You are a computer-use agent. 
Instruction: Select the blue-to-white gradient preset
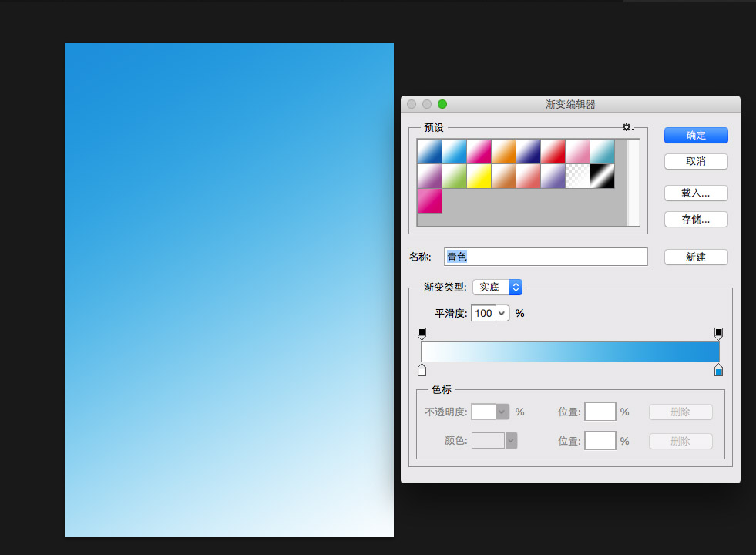tap(429, 151)
